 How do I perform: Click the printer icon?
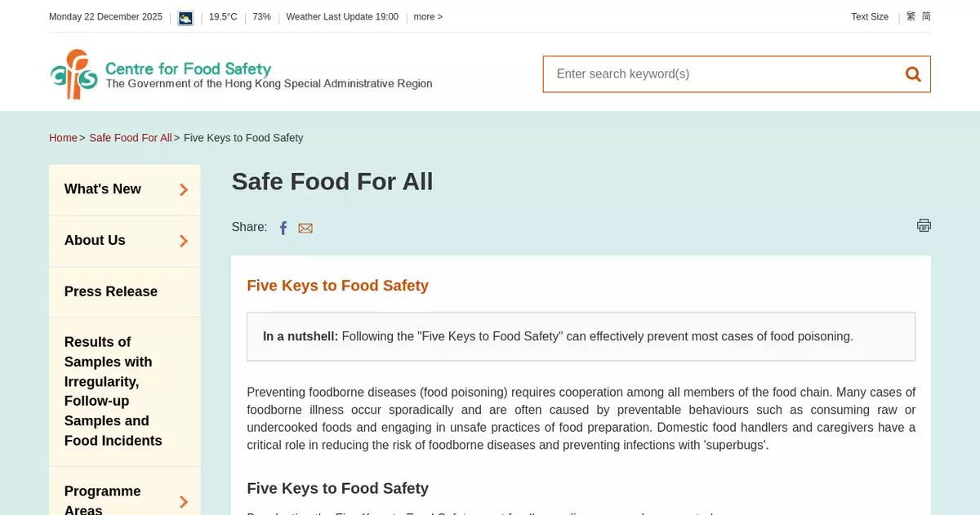pos(924,225)
